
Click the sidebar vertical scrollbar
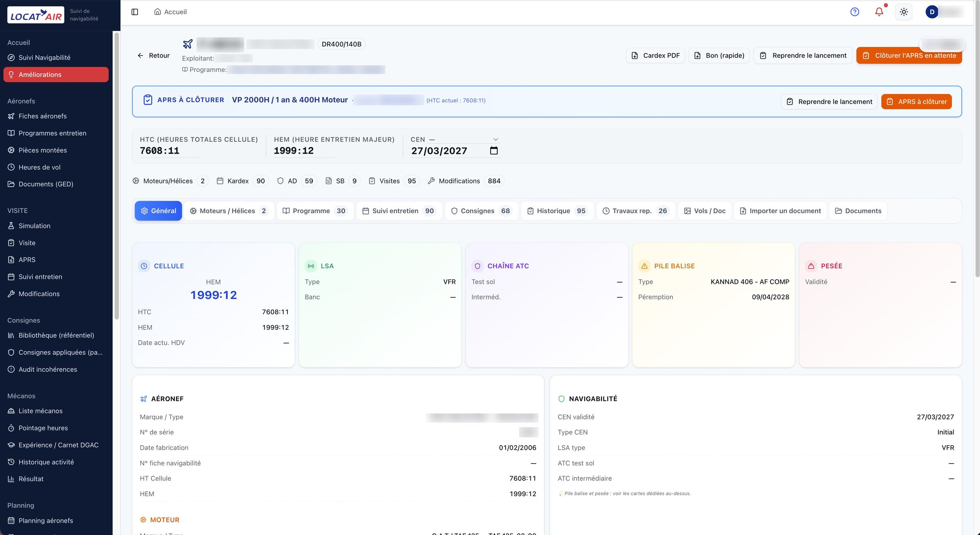116,176
